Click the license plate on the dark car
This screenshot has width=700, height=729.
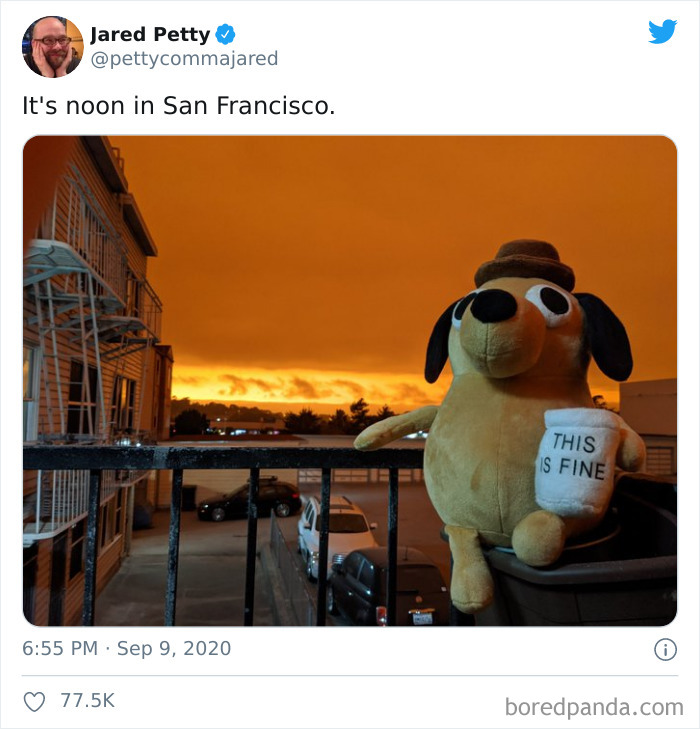[423, 617]
